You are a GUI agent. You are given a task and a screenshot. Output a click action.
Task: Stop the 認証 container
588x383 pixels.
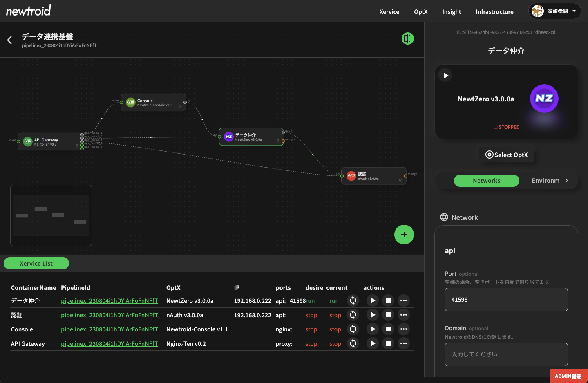click(388, 315)
